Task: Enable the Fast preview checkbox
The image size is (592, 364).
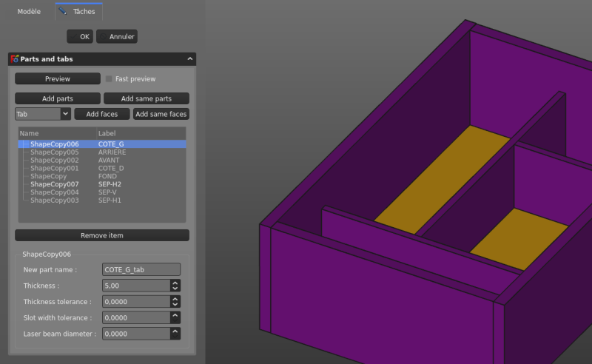Action: [109, 78]
